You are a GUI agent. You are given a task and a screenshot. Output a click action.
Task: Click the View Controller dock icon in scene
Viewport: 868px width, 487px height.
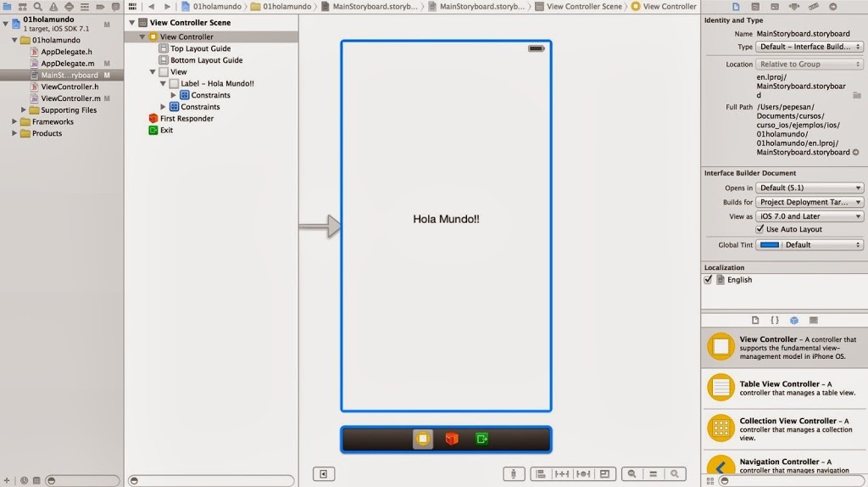point(423,439)
